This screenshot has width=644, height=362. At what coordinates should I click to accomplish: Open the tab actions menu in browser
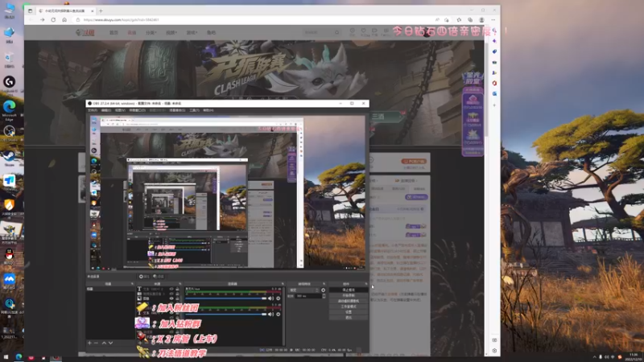tap(30, 10)
